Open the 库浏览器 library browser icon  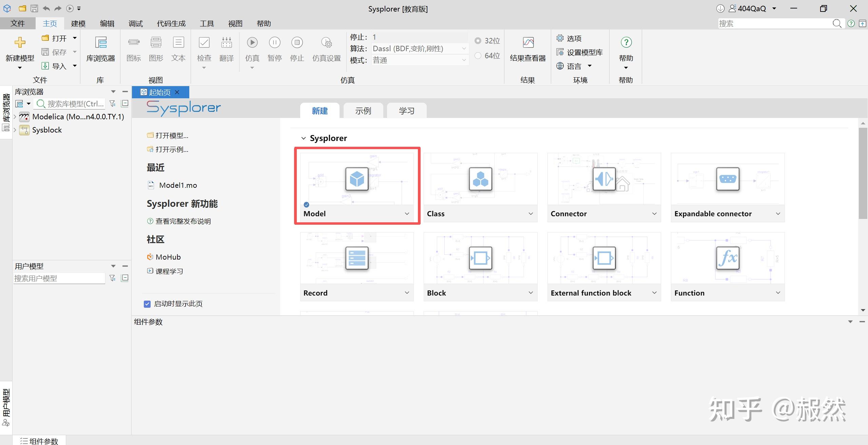(x=101, y=43)
